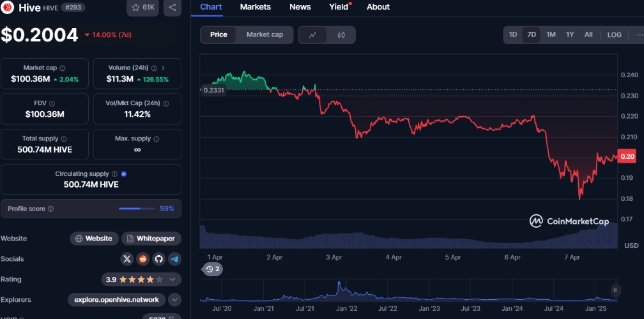Image resolution: width=644 pixels, height=319 pixels.
Task: Click Vol/Mkt Cap info icon
Action: coord(166,103)
